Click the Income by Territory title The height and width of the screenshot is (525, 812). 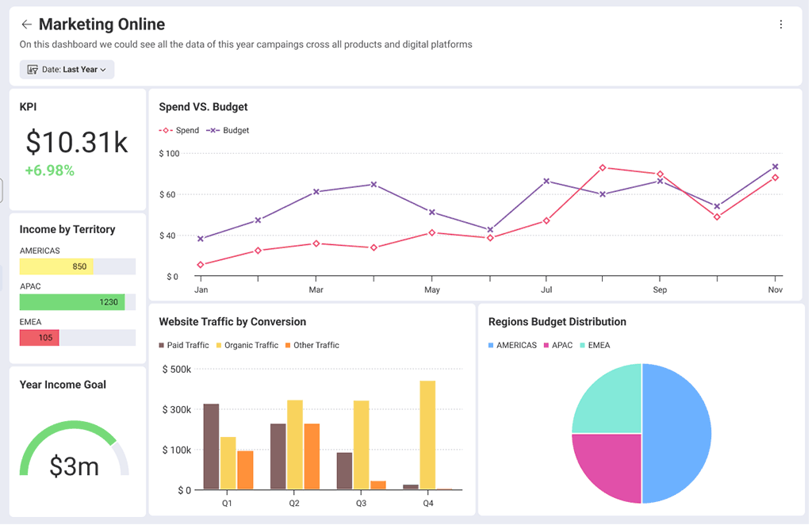click(x=67, y=230)
